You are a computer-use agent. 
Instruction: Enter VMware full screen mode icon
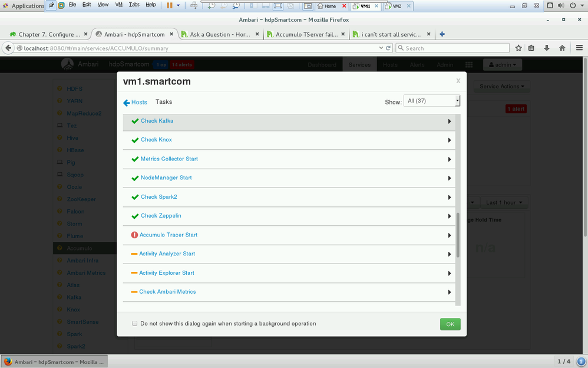tap(278, 6)
